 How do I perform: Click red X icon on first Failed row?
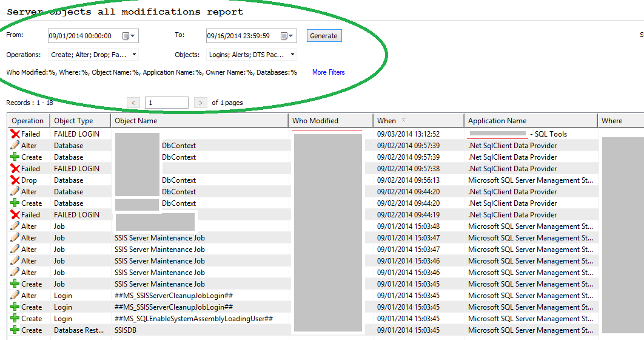coord(15,134)
